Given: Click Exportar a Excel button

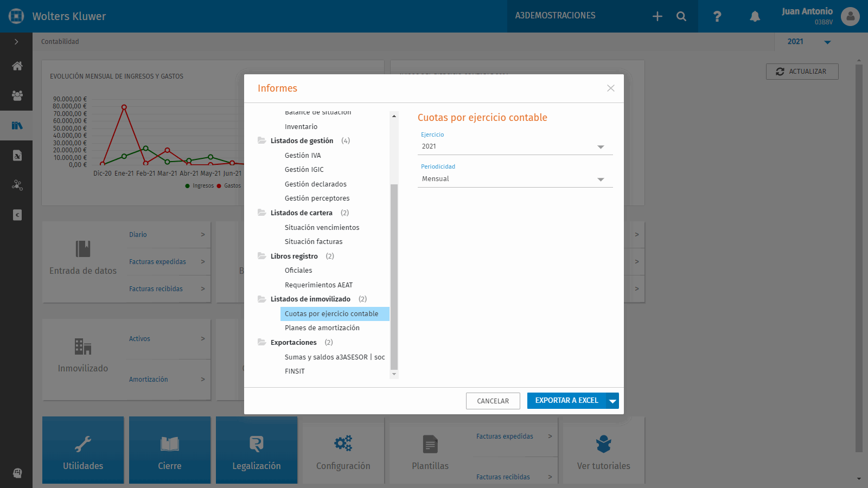Looking at the screenshot, I should [x=566, y=401].
